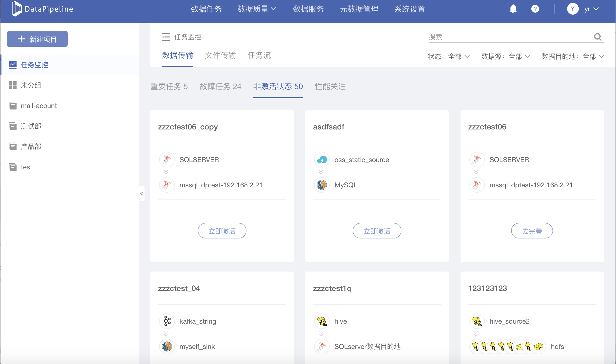This screenshot has height=364, width=616.
Task: Click the hive source icon in zzzctest1q
Action: click(x=322, y=321)
